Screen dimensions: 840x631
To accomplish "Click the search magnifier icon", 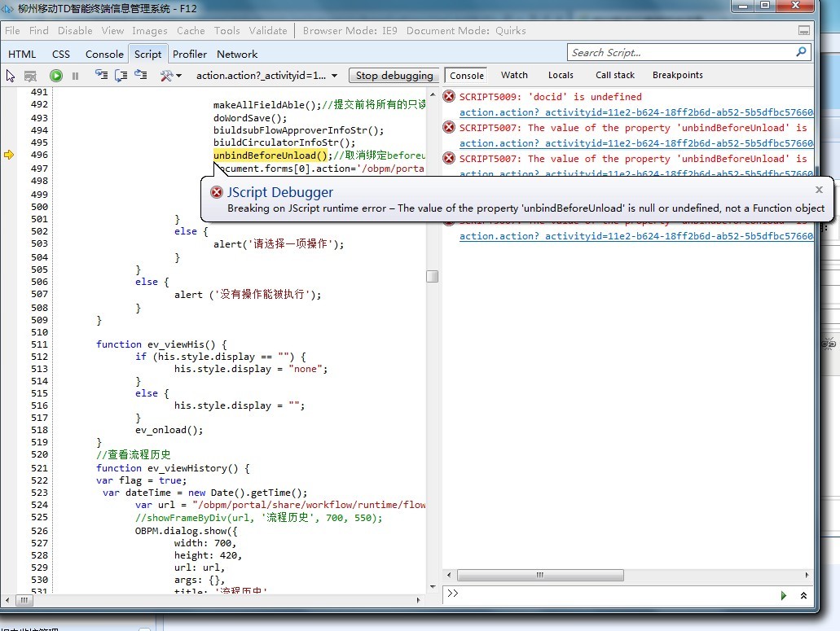I will [802, 52].
